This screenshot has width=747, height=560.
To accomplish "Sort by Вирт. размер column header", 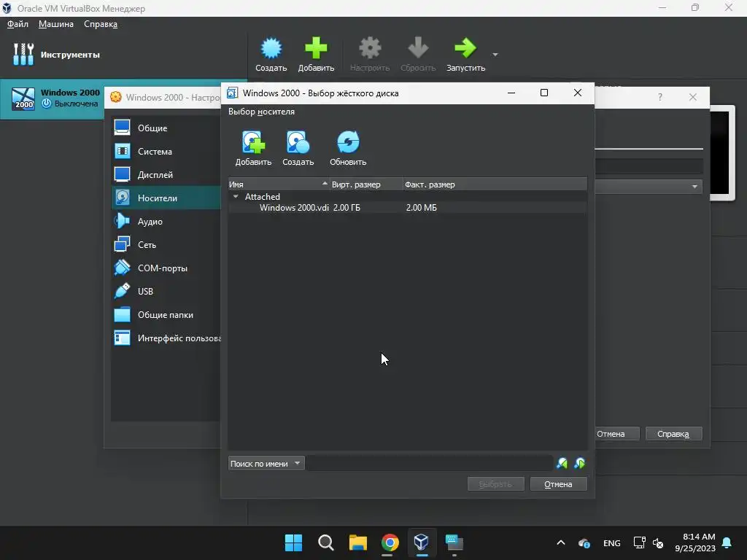I will tap(366, 184).
